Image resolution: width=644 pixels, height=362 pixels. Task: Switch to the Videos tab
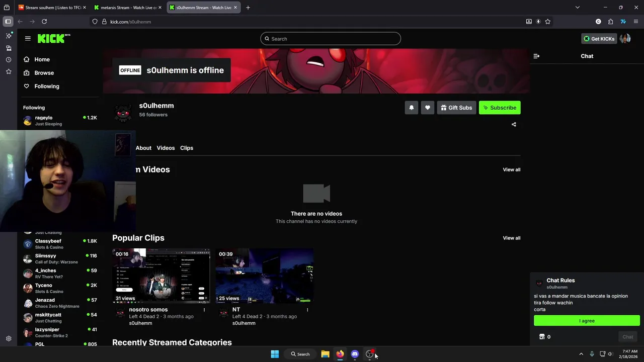tap(166, 148)
